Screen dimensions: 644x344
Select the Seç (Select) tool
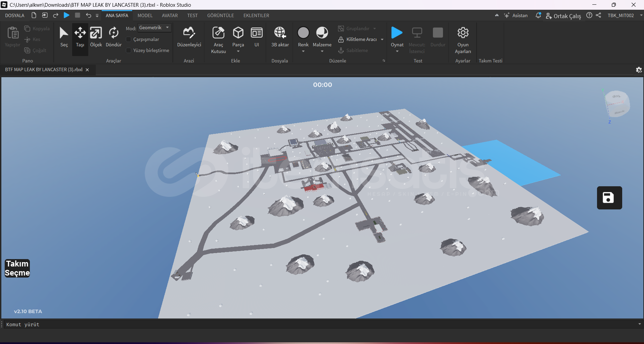(x=64, y=37)
